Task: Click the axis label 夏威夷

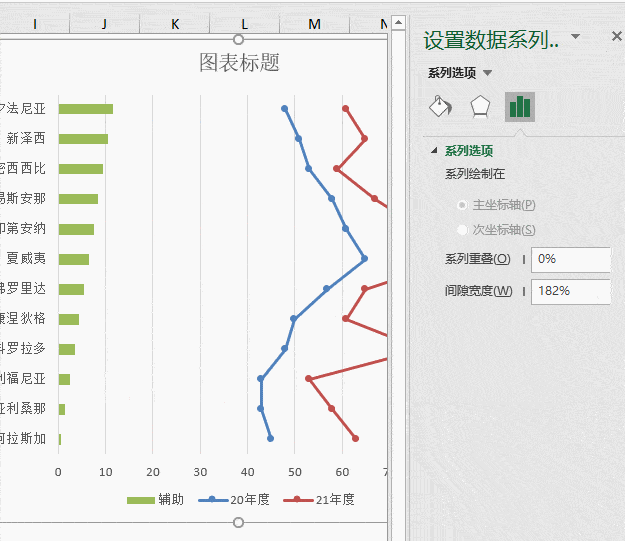Action: [x=26, y=258]
